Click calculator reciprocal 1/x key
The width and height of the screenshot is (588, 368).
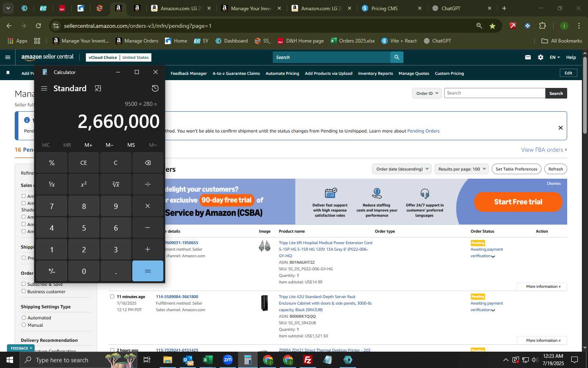click(x=51, y=184)
